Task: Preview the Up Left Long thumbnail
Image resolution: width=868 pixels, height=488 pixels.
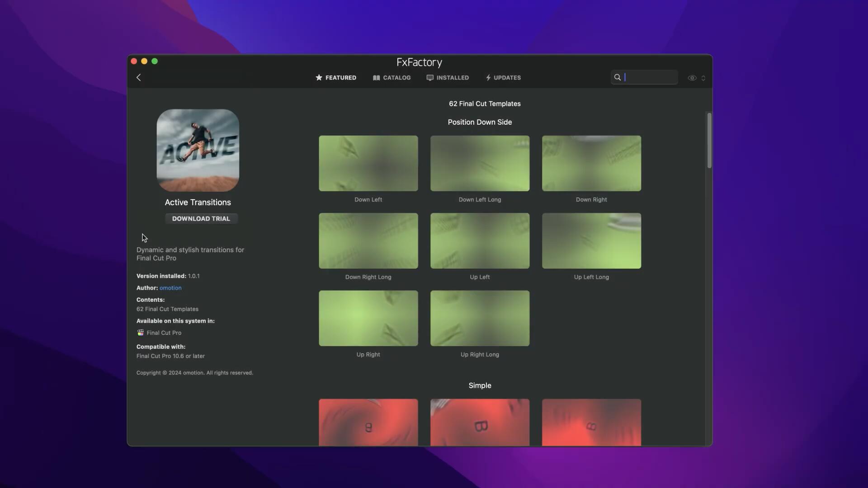Action: 591,240
